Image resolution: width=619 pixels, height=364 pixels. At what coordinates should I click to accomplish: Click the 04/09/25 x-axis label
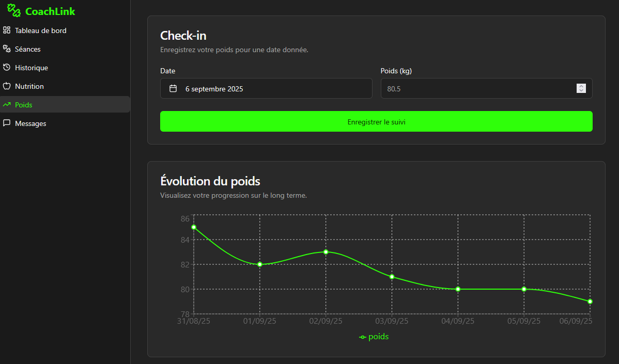click(x=458, y=321)
